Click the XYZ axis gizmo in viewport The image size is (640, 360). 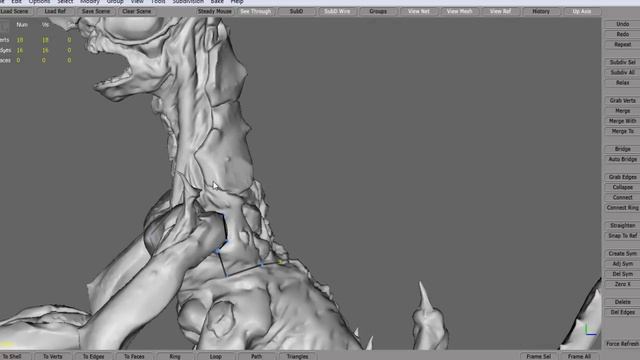pos(591,330)
